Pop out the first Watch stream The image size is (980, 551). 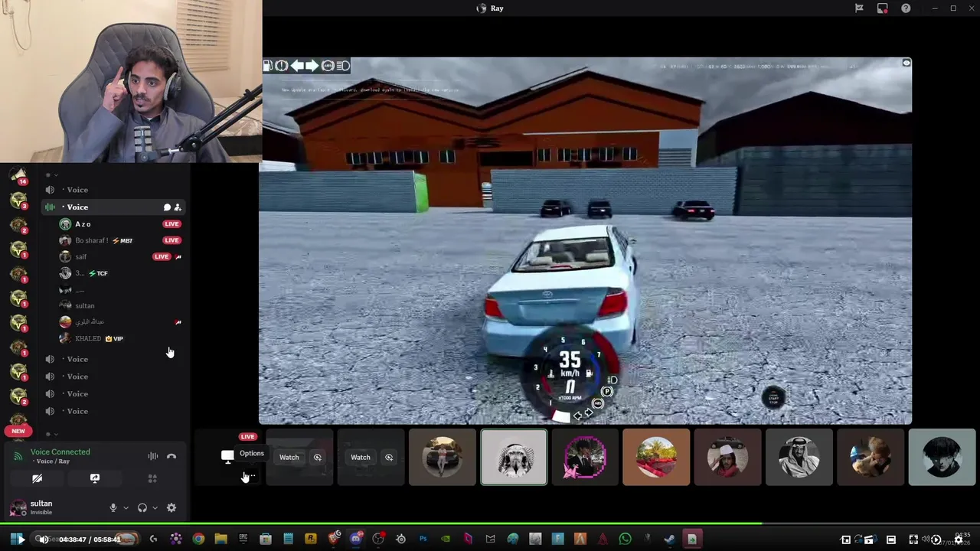[x=318, y=458]
